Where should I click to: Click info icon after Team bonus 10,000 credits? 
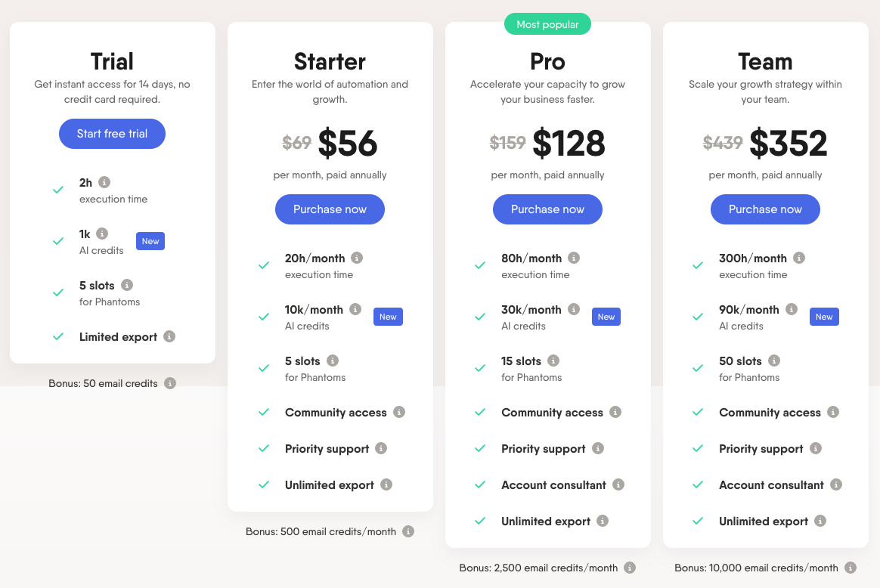pyautogui.click(x=851, y=568)
